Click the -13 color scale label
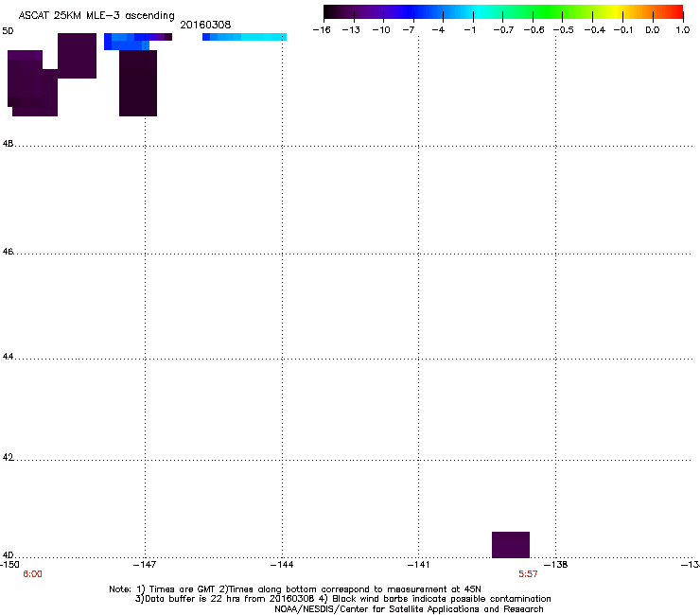 click(351, 30)
